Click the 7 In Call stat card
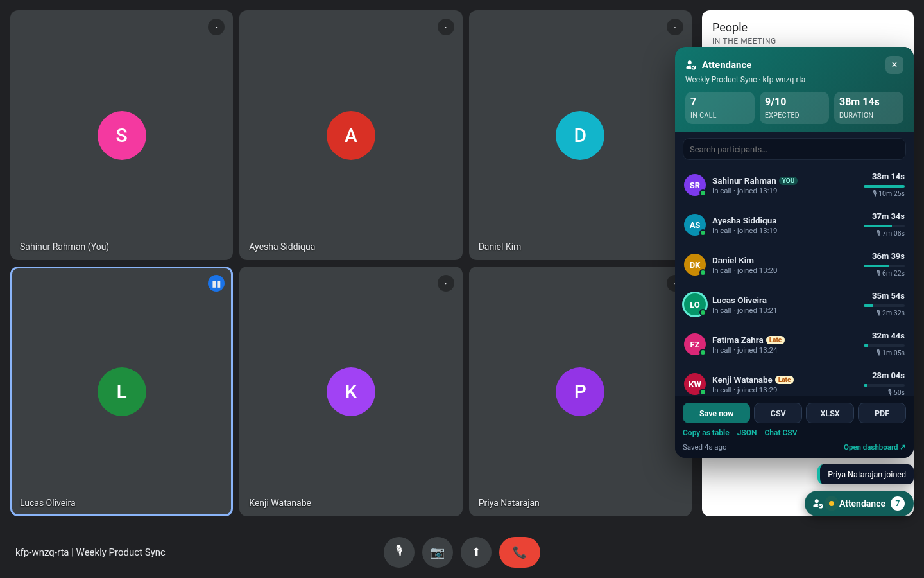The width and height of the screenshot is (924, 578). point(720,108)
